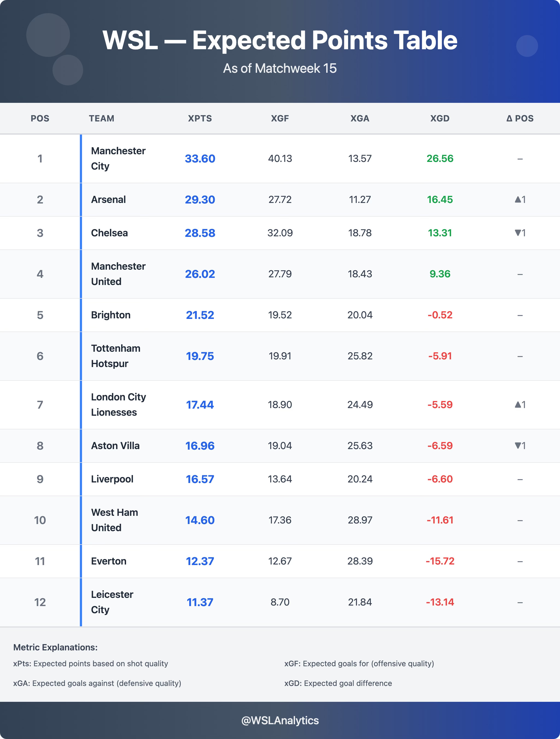This screenshot has height=739, width=560.
Task: Click Brighton's -0.52 xGD value
Action: tap(440, 315)
